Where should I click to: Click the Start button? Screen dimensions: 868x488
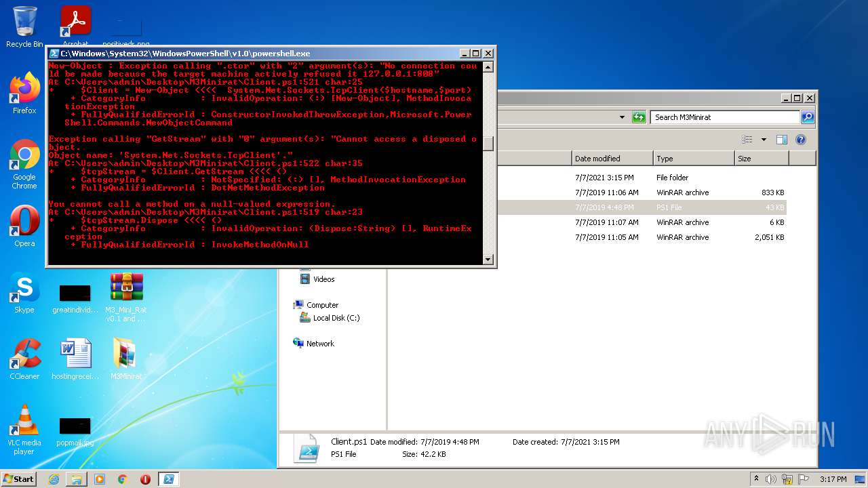[x=19, y=479]
